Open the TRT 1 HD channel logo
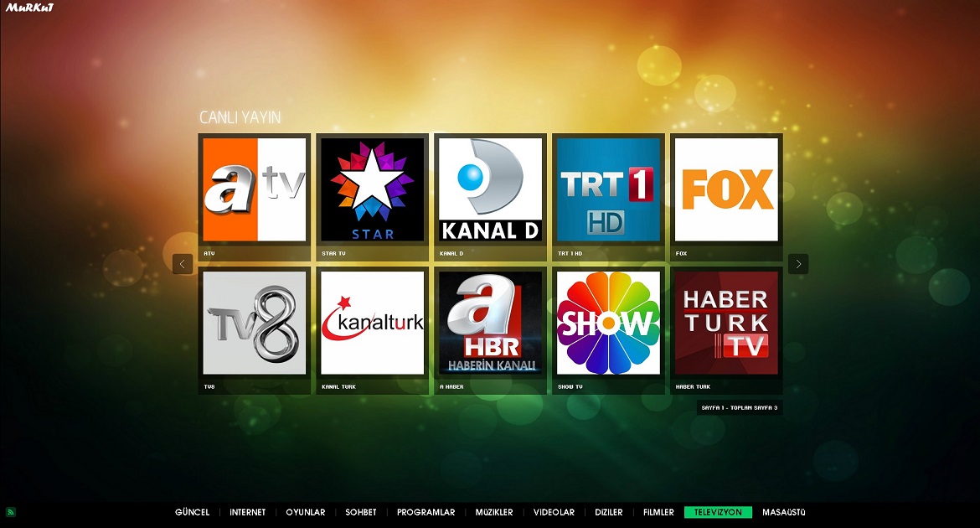Image resolution: width=980 pixels, height=528 pixels. tap(609, 189)
